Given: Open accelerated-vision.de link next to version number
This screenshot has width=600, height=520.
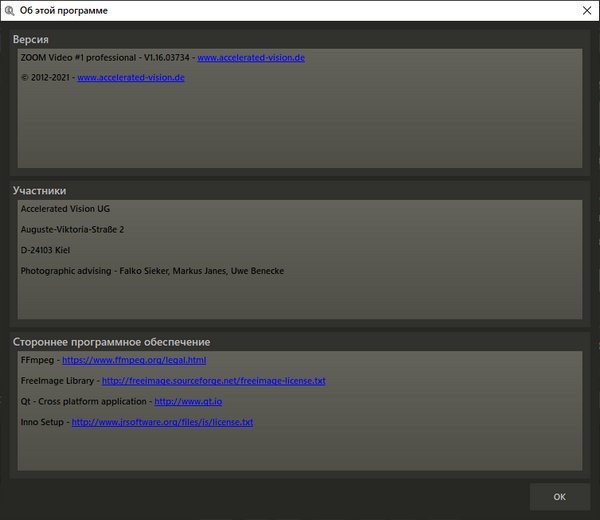Looking at the screenshot, I should coord(251,58).
